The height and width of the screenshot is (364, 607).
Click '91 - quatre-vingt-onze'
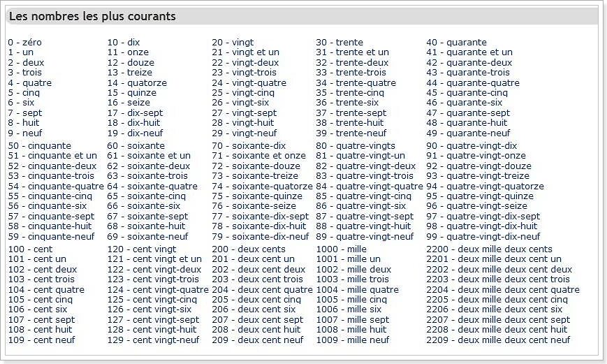tap(476, 156)
